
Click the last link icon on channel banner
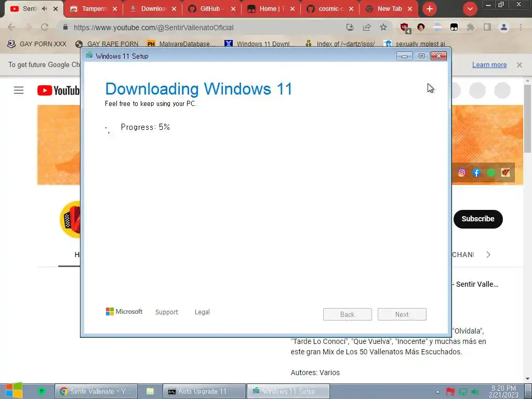click(x=506, y=172)
